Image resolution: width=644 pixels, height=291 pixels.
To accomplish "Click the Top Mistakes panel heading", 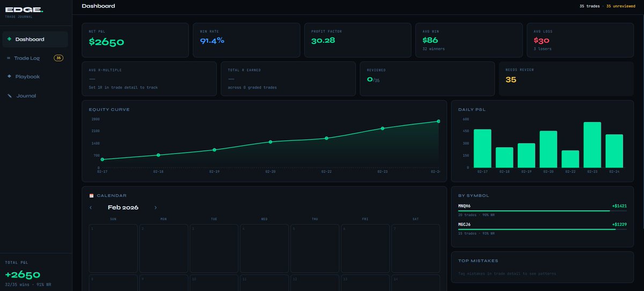I will [x=478, y=261].
